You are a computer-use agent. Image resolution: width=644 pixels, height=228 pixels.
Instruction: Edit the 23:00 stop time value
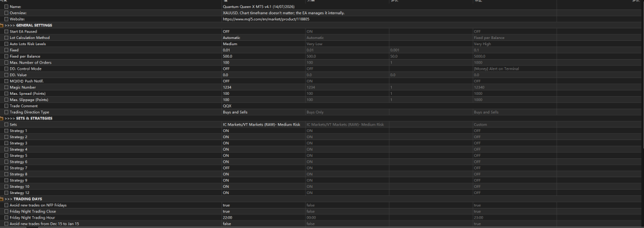[479, 217]
